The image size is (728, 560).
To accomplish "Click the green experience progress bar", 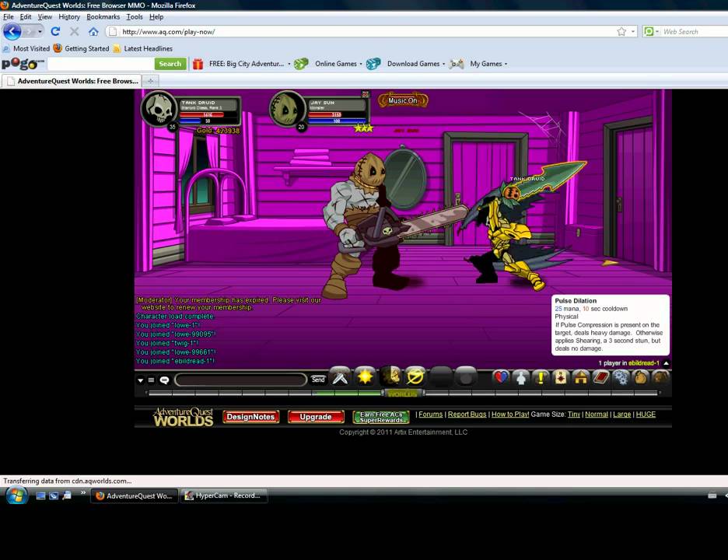I will coord(403,393).
